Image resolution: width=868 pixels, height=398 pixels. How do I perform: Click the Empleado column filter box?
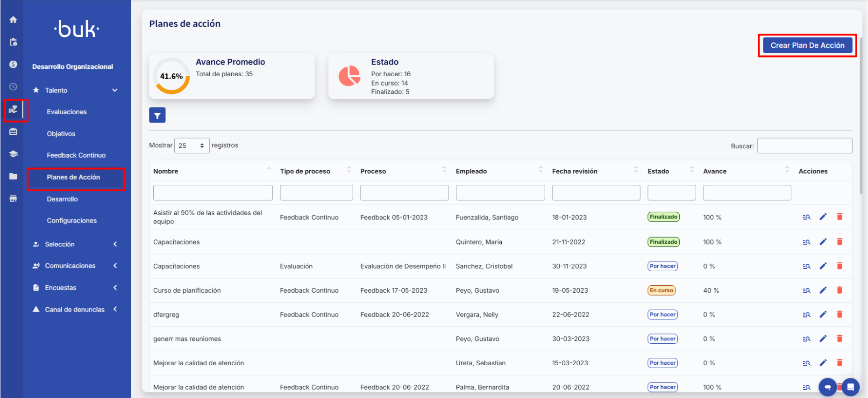(x=500, y=193)
